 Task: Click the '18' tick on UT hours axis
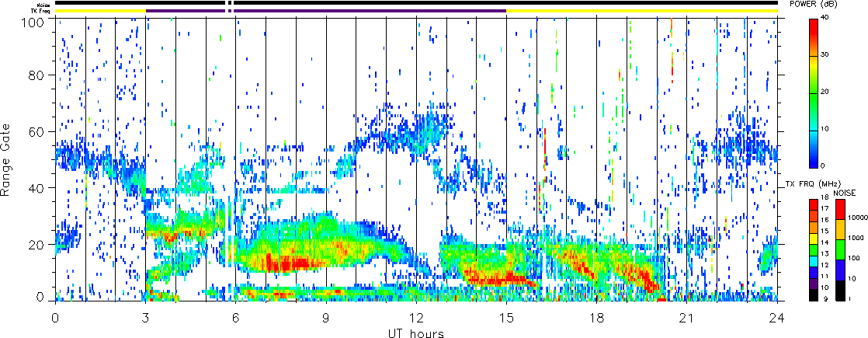coord(597,317)
